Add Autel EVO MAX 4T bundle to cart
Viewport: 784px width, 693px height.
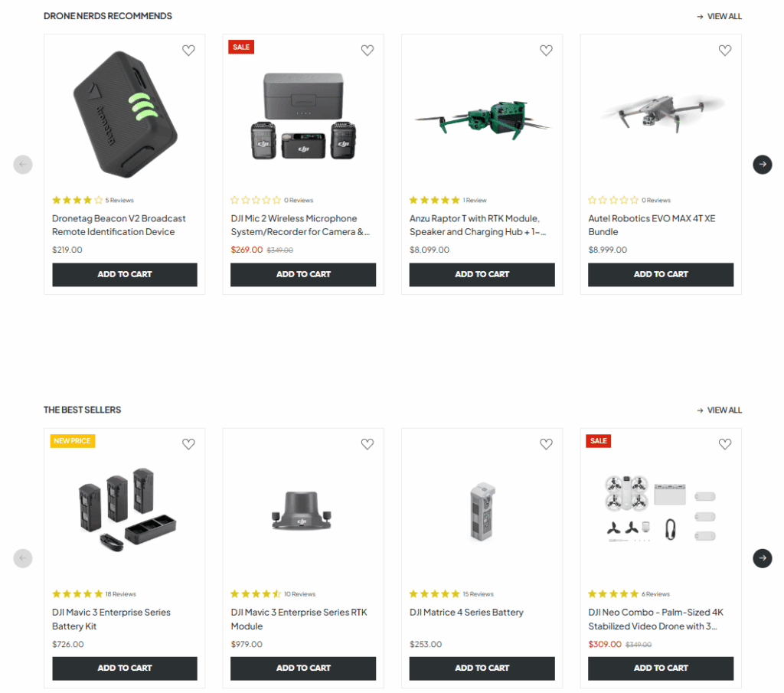[x=661, y=274]
